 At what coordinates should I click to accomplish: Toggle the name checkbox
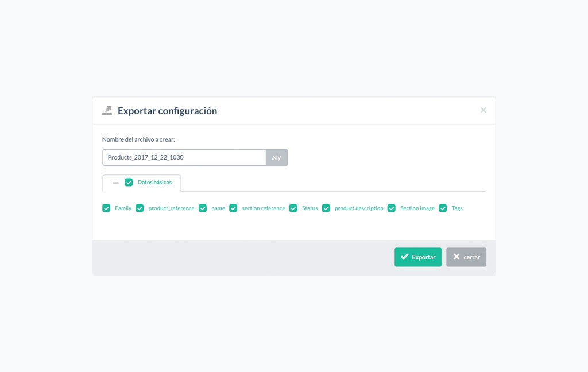[x=203, y=208]
